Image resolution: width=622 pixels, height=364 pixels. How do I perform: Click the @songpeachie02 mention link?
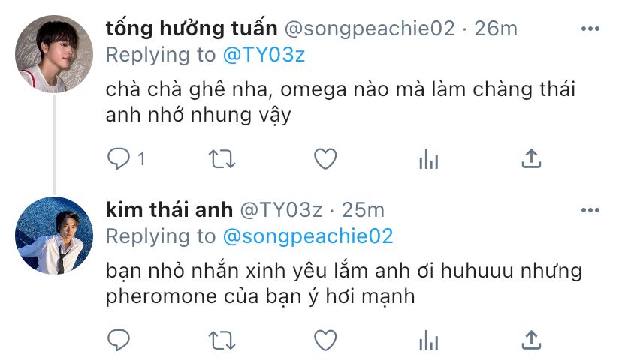coord(308,236)
